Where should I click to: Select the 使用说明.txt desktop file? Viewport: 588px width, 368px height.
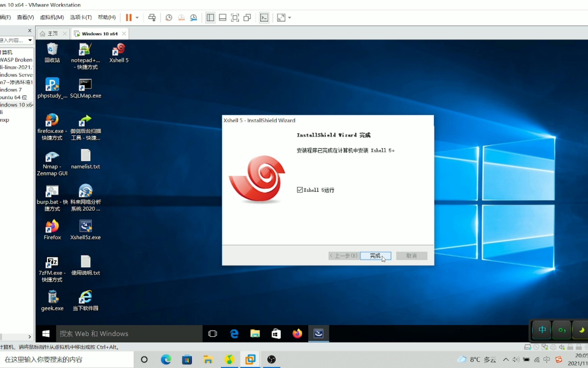tap(85, 265)
